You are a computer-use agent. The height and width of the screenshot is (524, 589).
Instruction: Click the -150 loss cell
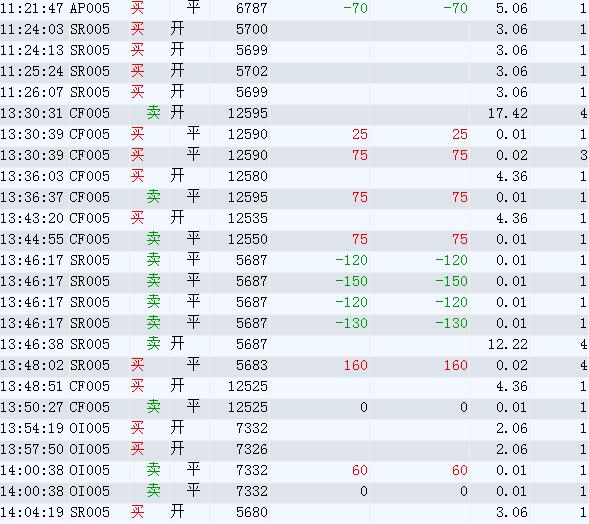click(x=351, y=281)
